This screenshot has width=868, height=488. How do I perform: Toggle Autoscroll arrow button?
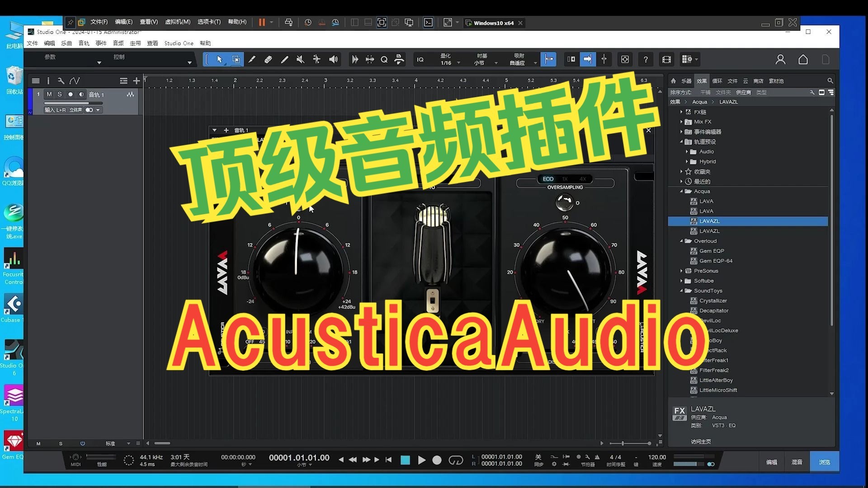[x=587, y=59]
